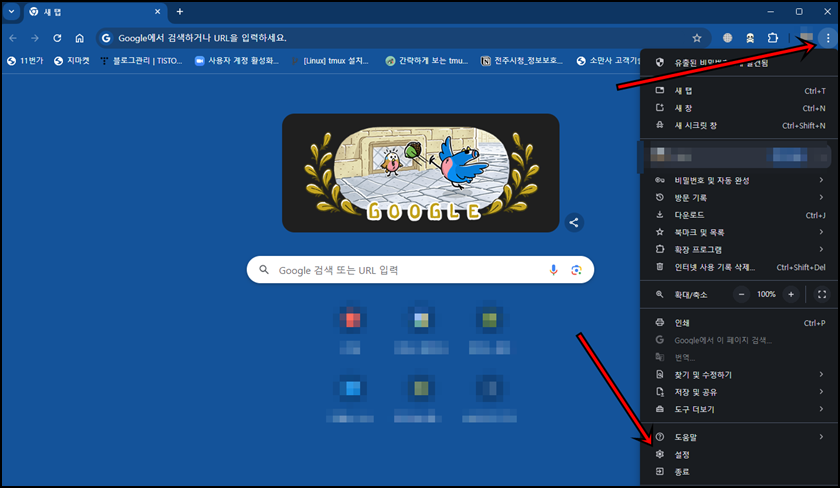Enter fullscreen mode from zoom row
This screenshot has width=840, height=488.
tap(822, 294)
